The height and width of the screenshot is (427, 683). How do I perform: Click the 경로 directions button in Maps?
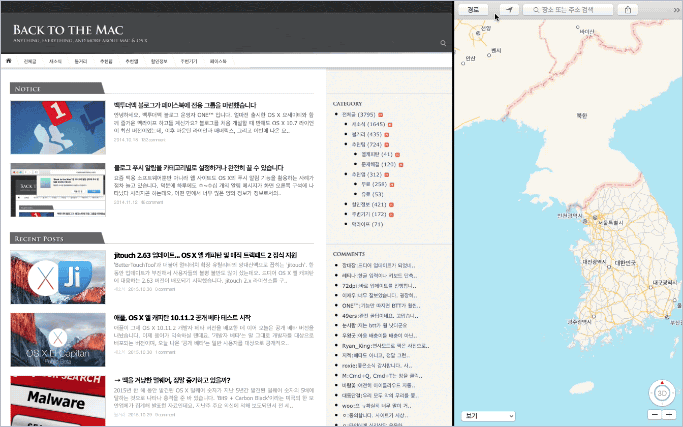[x=473, y=10]
